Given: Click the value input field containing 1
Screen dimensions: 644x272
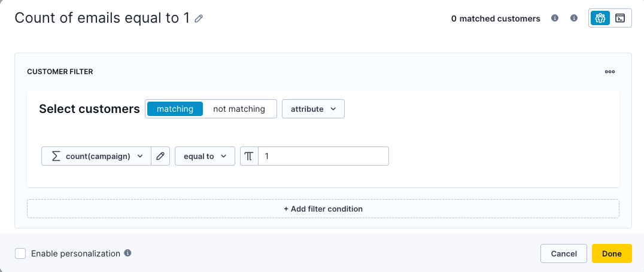Looking at the screenshot, I should point(323,156).
